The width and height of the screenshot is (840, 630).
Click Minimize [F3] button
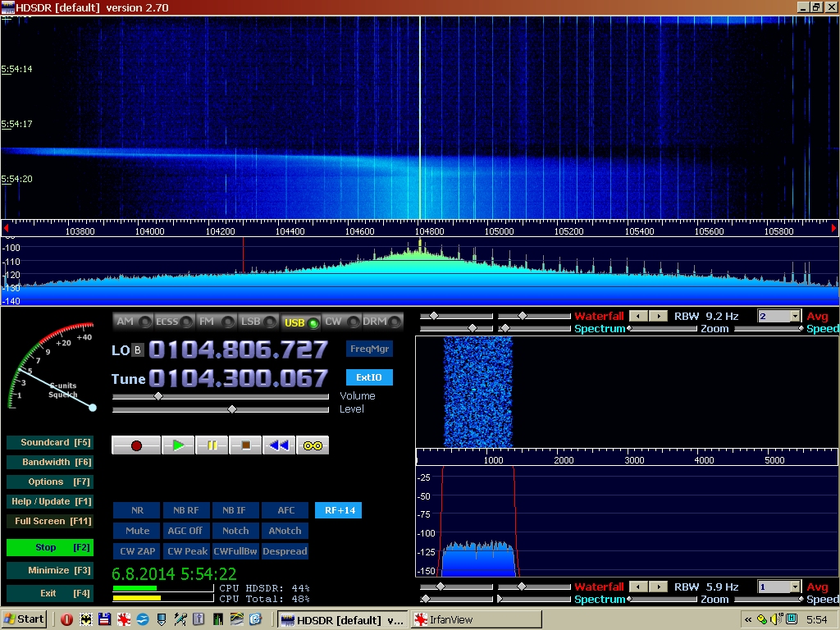(50, 571)
